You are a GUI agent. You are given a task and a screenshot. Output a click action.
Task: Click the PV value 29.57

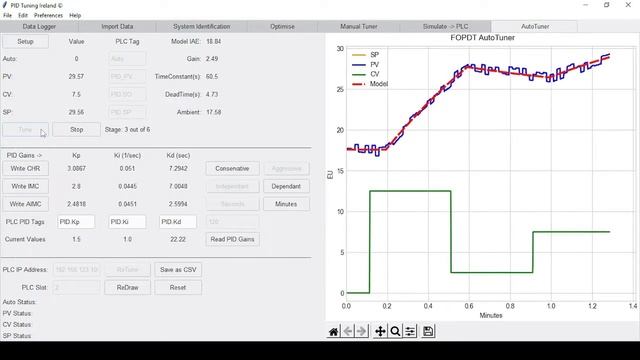[76, 77]
